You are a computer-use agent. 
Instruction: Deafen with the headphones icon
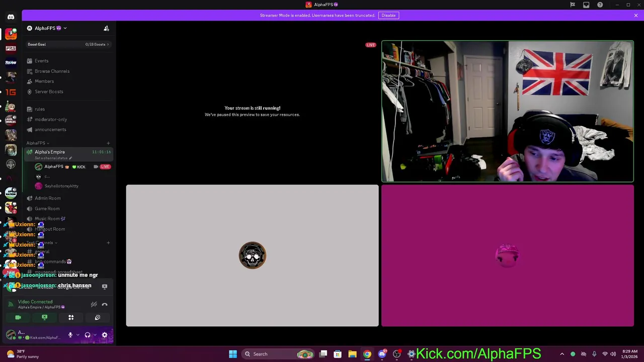88,335
